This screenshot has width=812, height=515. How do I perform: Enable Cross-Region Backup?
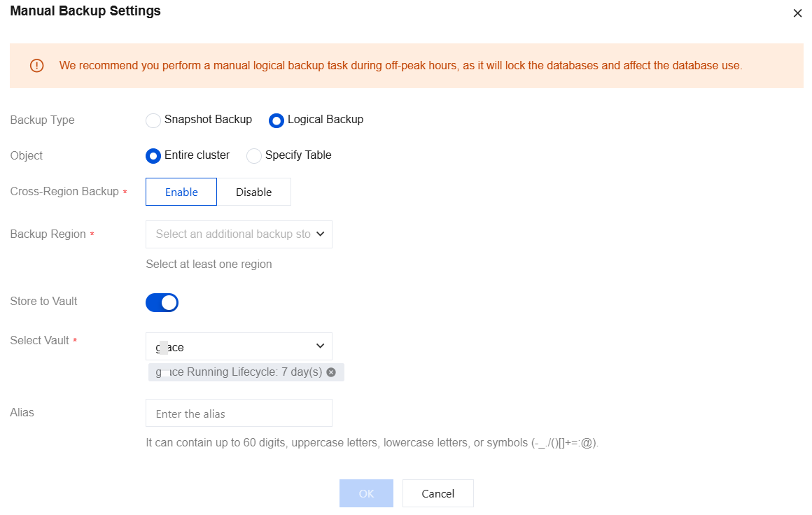(x=181, y=192)
